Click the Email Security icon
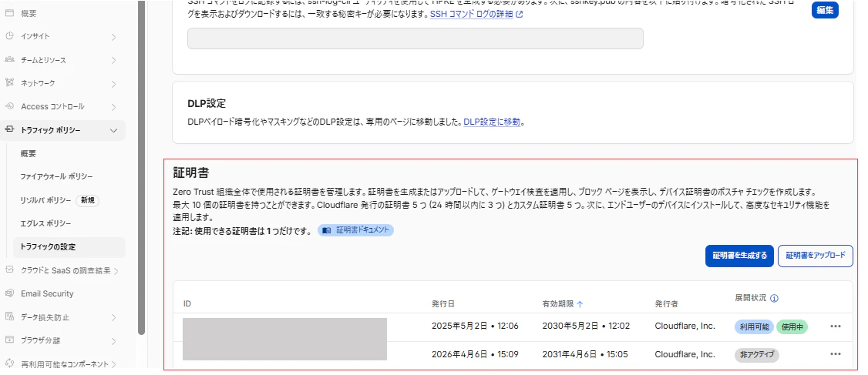Screen dimensions: 868x375 (x=9, y=293)
